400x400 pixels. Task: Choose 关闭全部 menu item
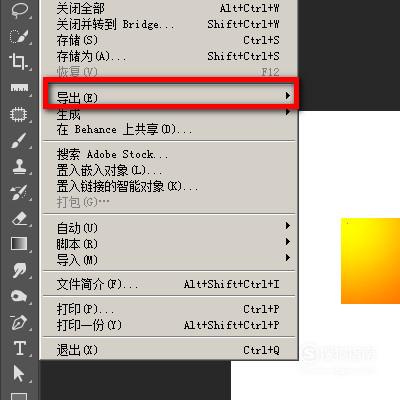(169, 8)
